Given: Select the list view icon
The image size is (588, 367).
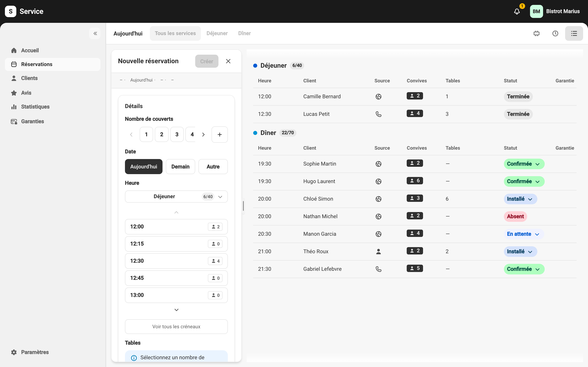Looking at the screenshot, I should coord(574,33).
